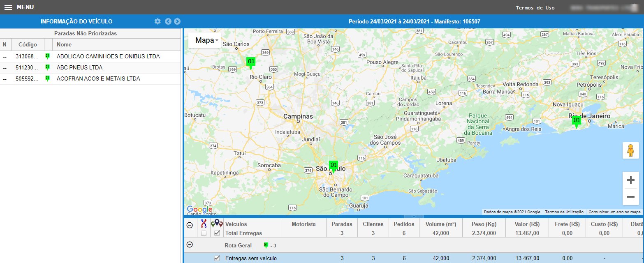Click the panel splitter handle below map
Screen dimensions: 644x263
(414, 217)
